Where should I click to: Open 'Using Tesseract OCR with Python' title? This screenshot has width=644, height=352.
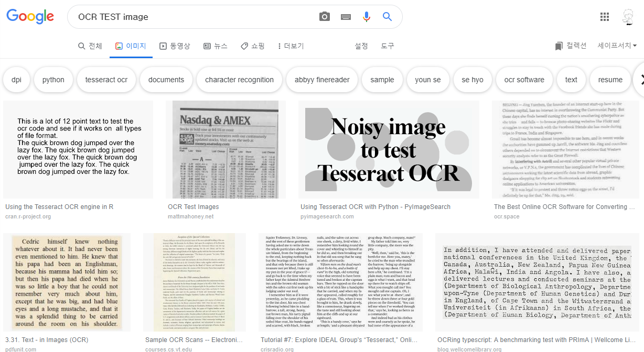pyautogui.click(x=375, y=207)
